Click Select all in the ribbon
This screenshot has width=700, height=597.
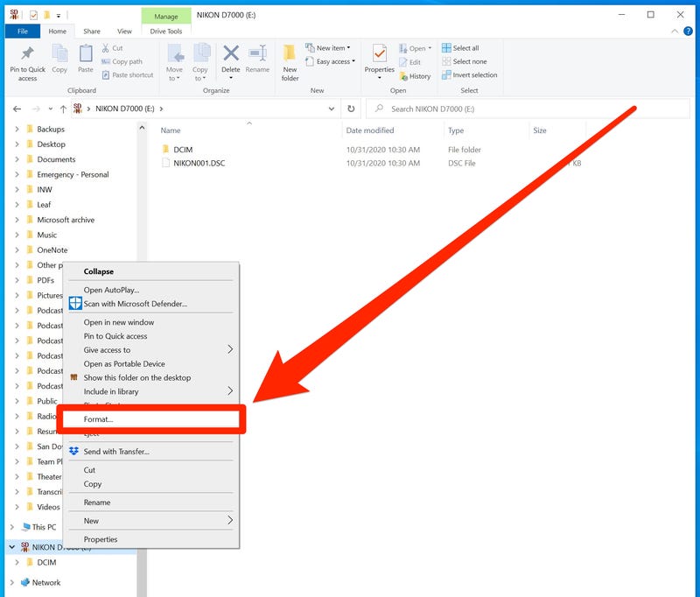coord(460,48)
